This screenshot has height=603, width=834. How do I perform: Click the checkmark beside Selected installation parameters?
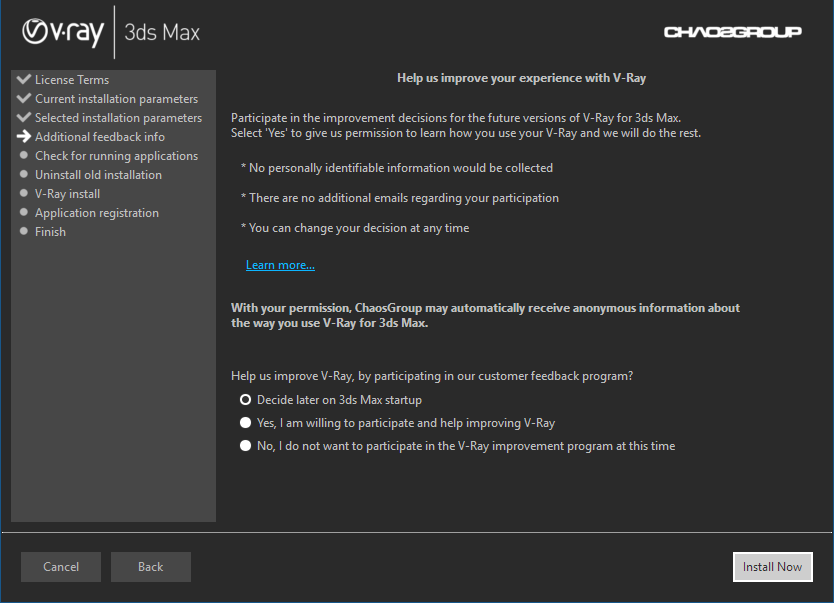(24, 117)
